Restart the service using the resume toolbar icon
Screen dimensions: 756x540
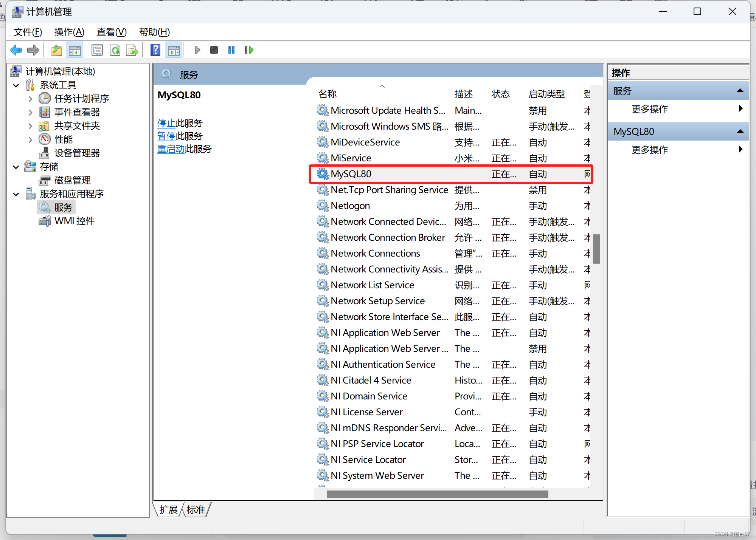pyautogui.click(x=249, y=50)
